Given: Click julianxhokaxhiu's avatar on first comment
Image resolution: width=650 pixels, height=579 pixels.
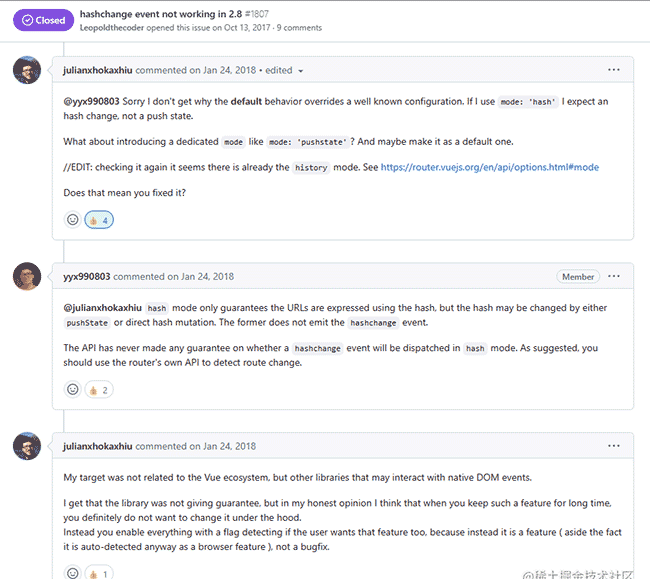Looking at the screenshot, I should [x=27, y=70].
